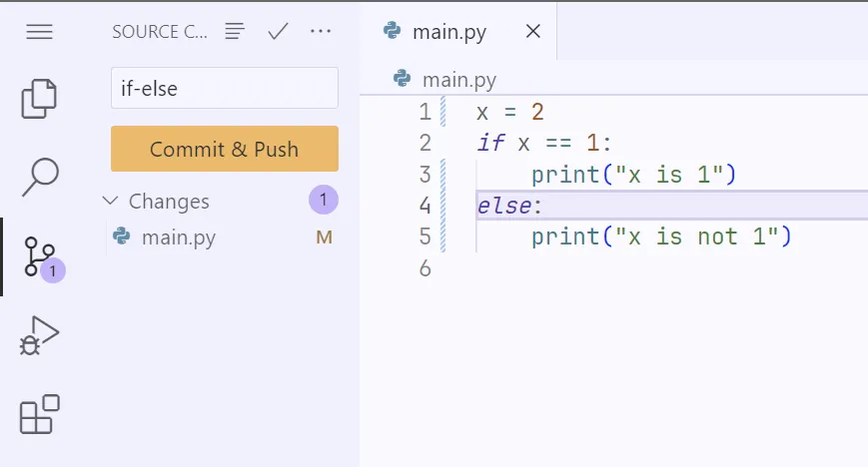The width and height of the screenshot is (868, 467).
Task: Click the modified status M next to main.py
Action: (x=324, y=237)
